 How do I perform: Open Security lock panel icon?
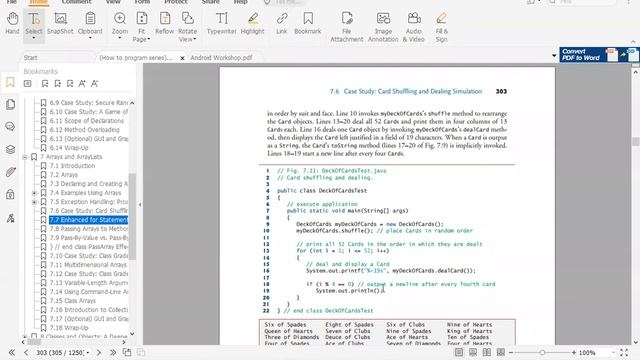click(x=10, y=194)
